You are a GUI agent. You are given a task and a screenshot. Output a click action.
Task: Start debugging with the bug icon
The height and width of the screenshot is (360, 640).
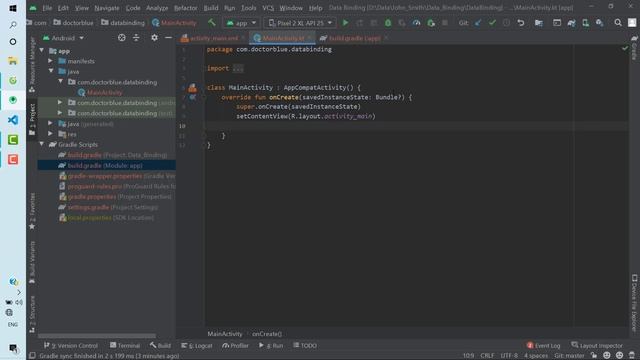388,23
